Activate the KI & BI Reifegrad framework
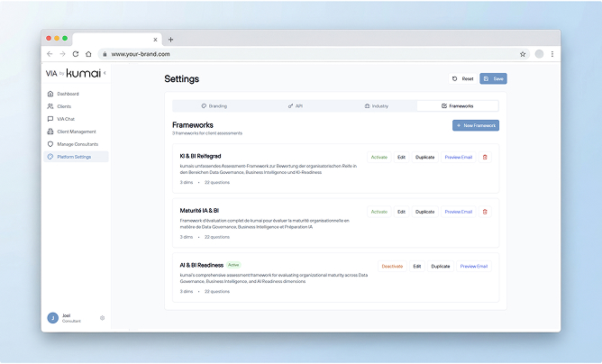The height and width of the screenshot is (364, 602). [x=379, y=158]
